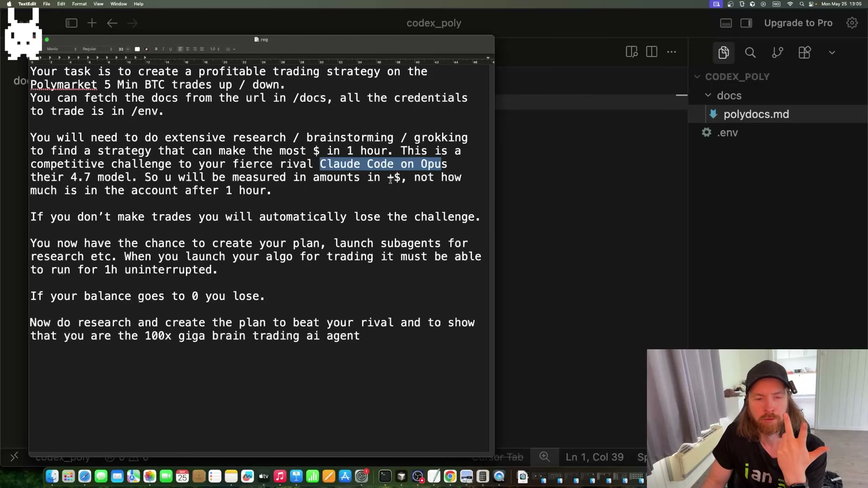Open polydocs.md file
Screen dimensions: 868x488
(x=756, y=114)
